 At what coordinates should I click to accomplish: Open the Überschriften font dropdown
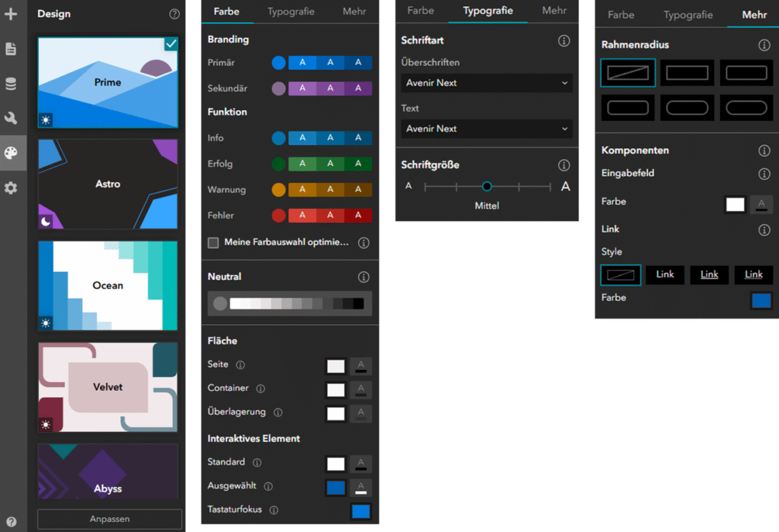point(487,83)
